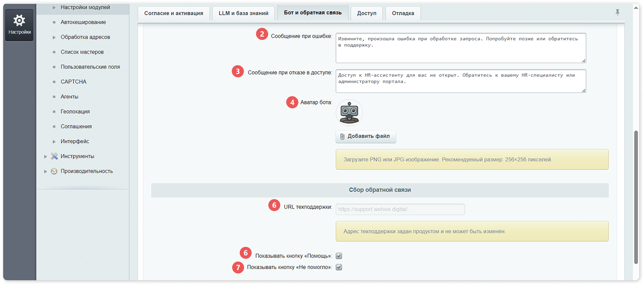Image resolution: width=644 pixels, height=285 pixels.
Task: Expand the Инструменты section arrow
Action: tap(45, 157)
